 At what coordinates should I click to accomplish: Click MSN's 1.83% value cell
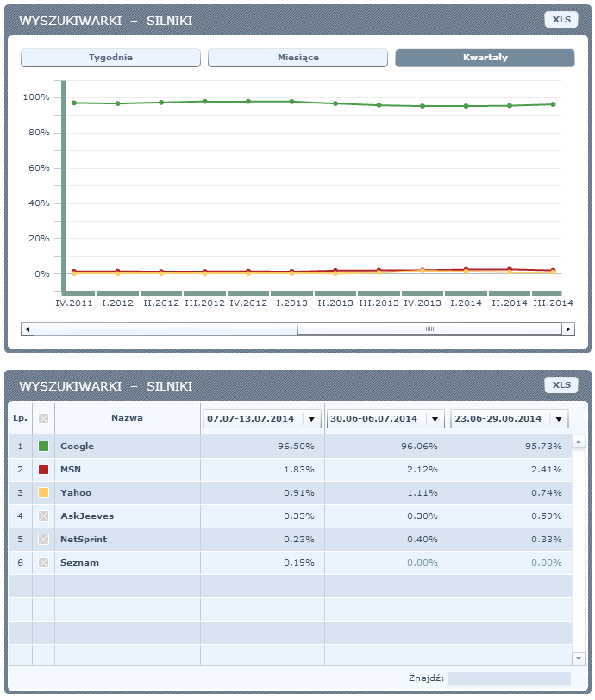[x=262, y=469]
